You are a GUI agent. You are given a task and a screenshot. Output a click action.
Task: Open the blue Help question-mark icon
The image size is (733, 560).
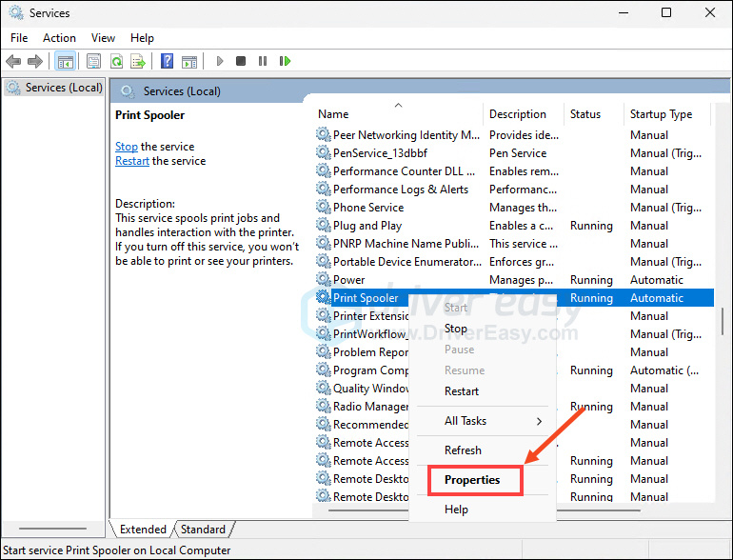point(167,61)
